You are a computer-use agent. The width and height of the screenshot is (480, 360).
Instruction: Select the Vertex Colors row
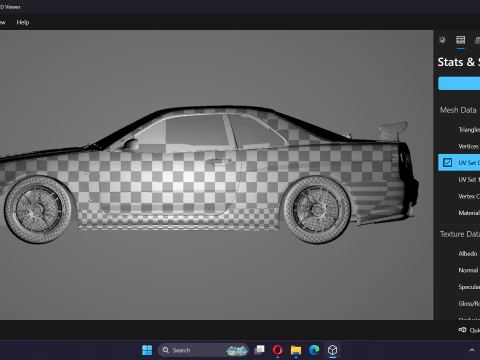coord(459,196)
